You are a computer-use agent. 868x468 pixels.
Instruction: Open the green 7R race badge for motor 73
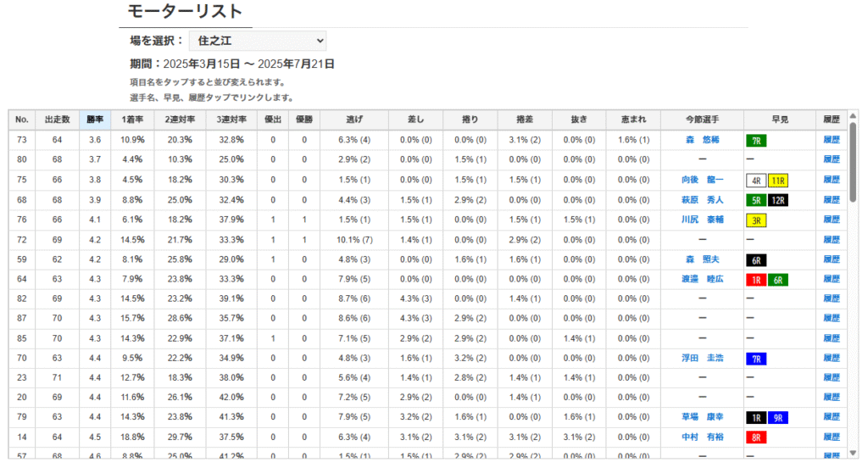coord(755,141)
